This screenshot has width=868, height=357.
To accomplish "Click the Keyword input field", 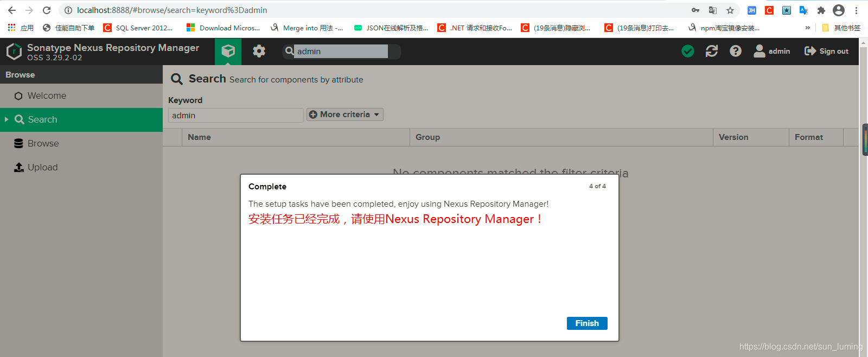I will click(235, 115).
